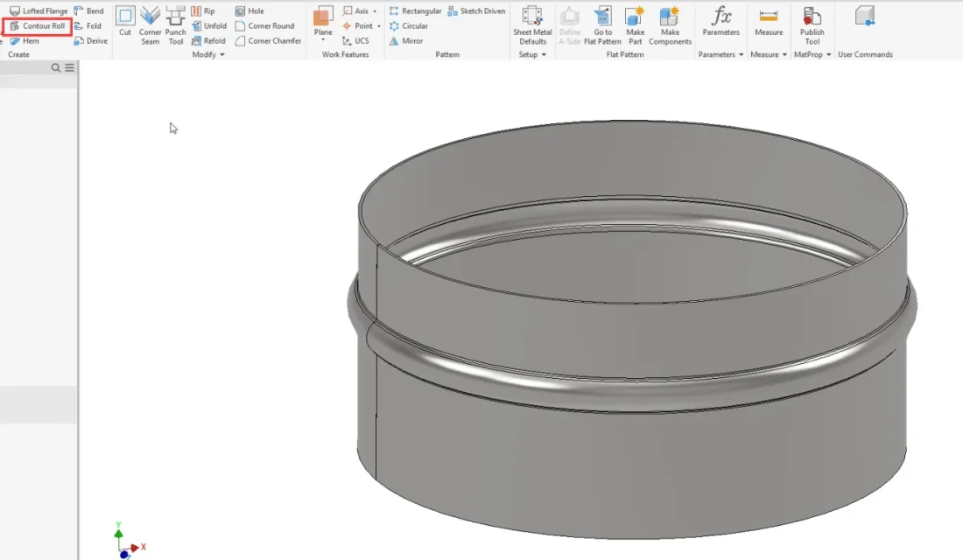Open the Plane options dropdown arrow
This screenshot has width=963, height=560.
(323, 40)
